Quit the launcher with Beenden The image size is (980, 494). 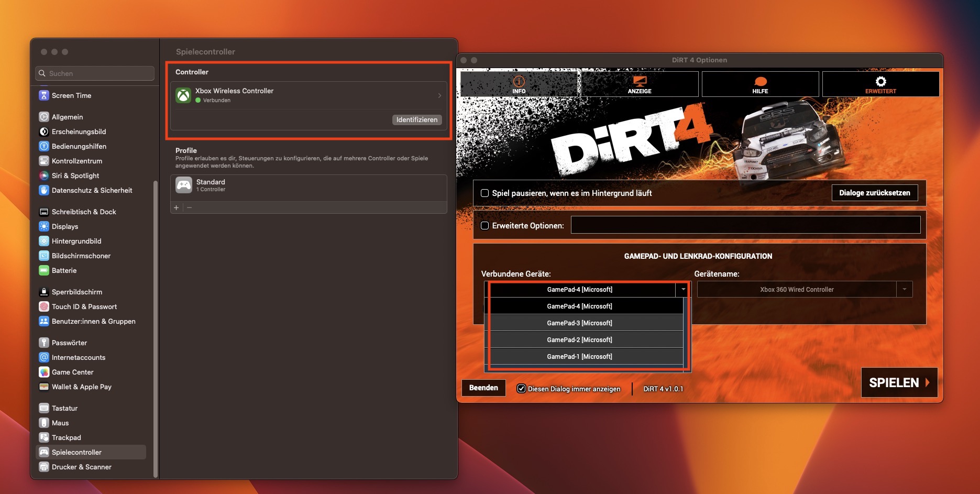coord(483,388)
